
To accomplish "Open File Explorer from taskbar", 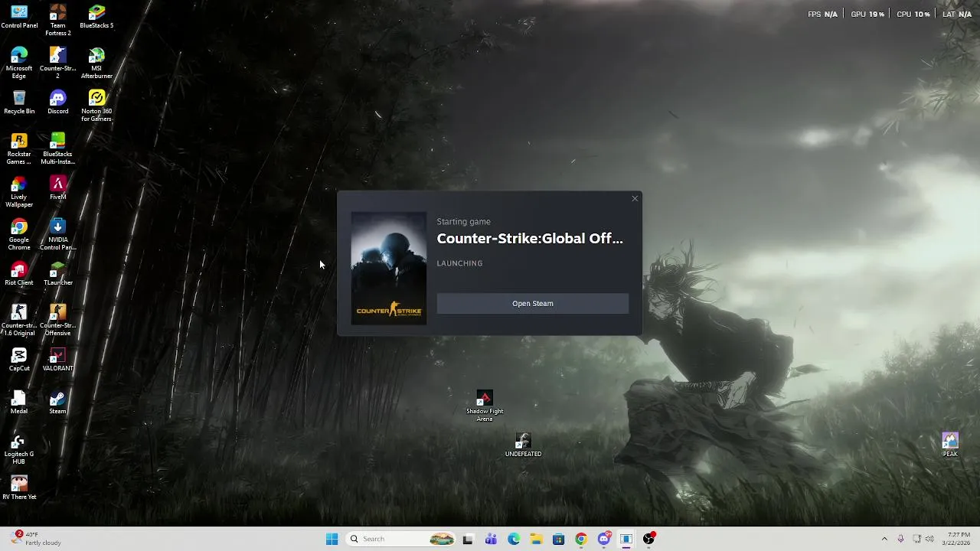I will (536, 539).
